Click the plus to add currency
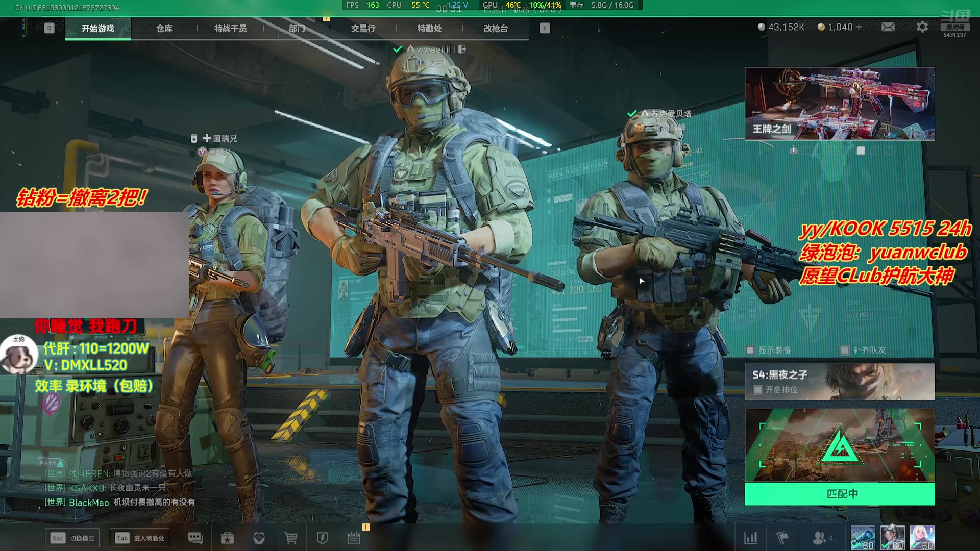The width and height of the screenshot is (980, 551). click(859, 27)
